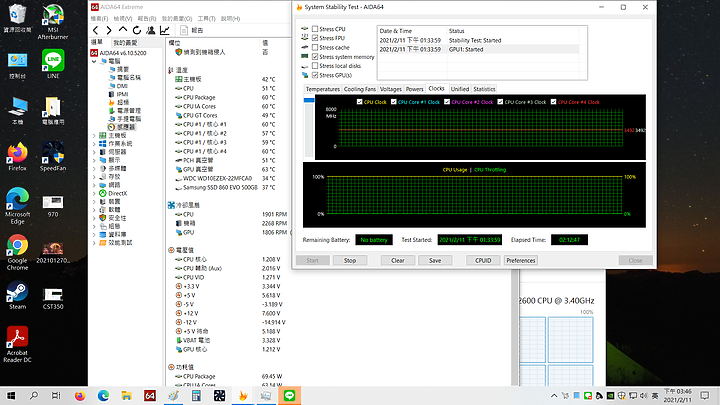Expand the DirectX tree node

[x=94, y=193]
